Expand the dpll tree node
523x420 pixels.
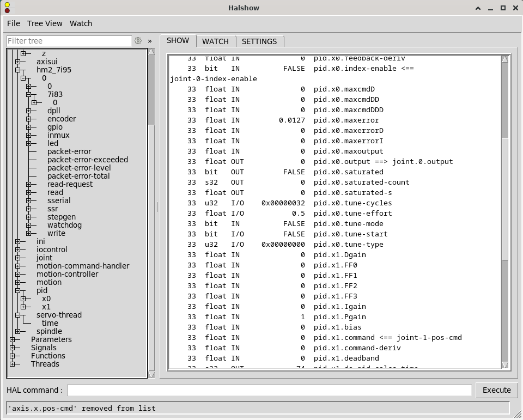pyautogui.click(x=29, y=111)
